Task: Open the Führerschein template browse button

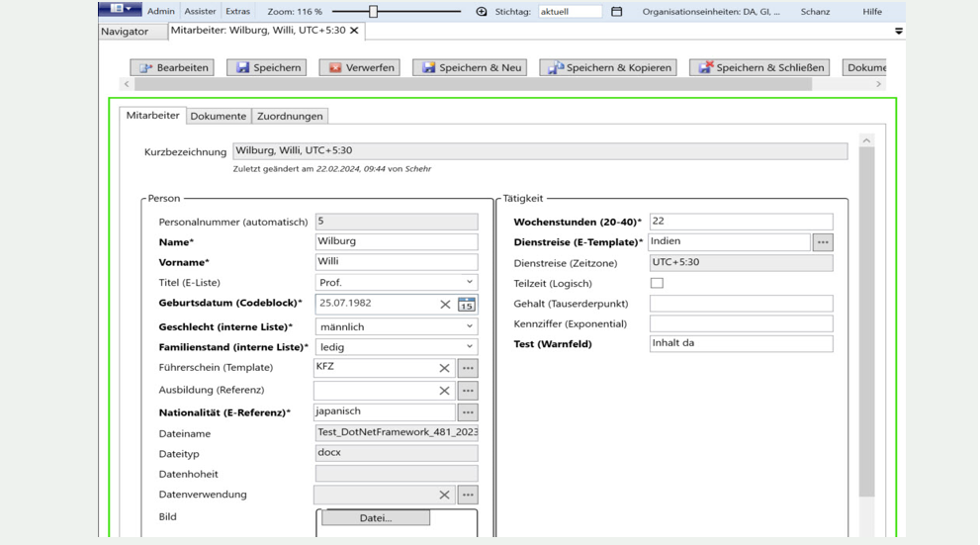Action: coord(468,368)
